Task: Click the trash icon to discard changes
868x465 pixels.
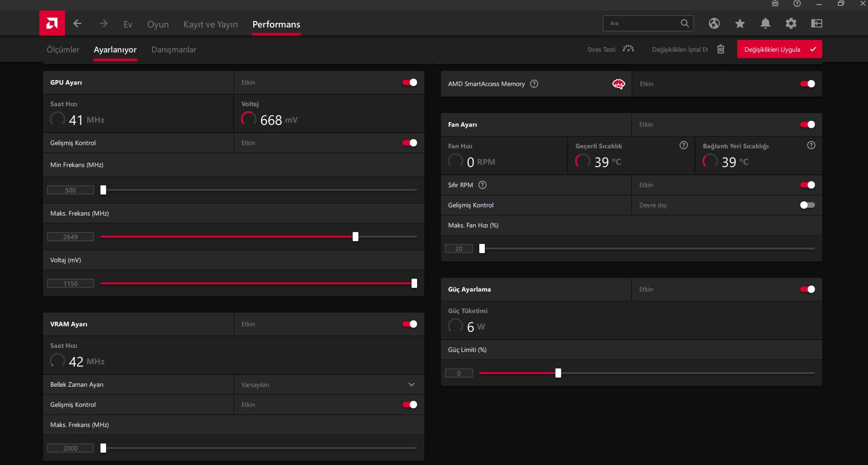Action: 721,49
